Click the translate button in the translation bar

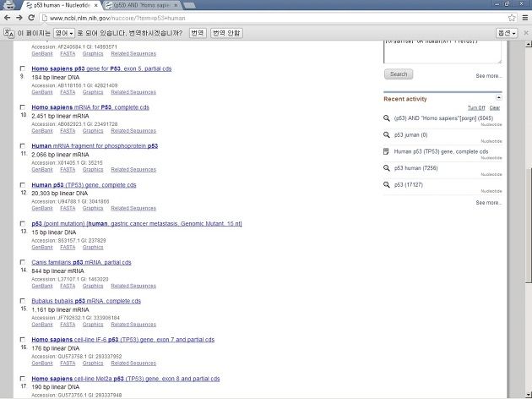coord(197,33)
